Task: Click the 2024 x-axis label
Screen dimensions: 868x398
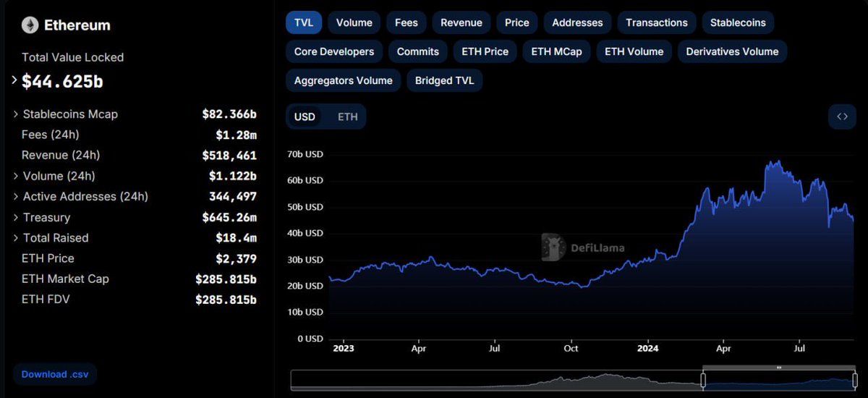Action: (x=646, y=348)
